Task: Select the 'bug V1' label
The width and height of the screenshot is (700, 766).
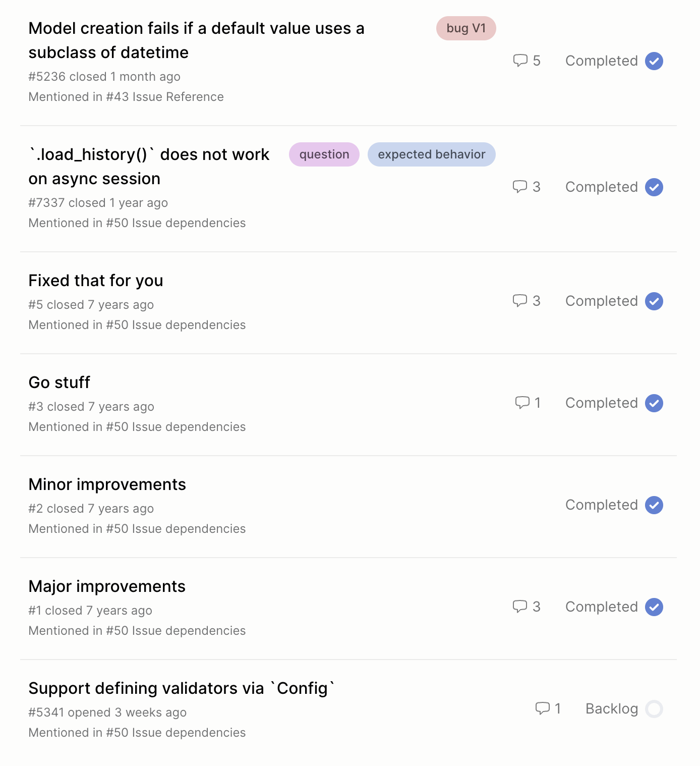Action: [465, 28]
